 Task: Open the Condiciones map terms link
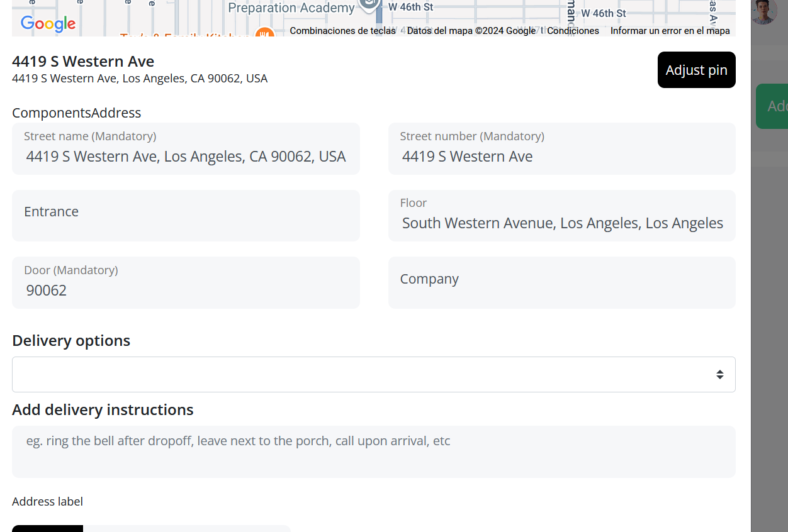pos(573,31)
